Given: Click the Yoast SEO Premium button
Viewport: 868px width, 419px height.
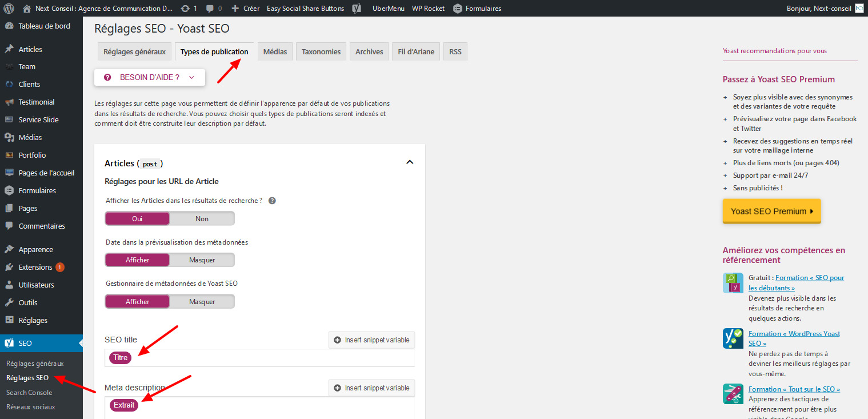Looking at the screenshot, I should point(771,211).
